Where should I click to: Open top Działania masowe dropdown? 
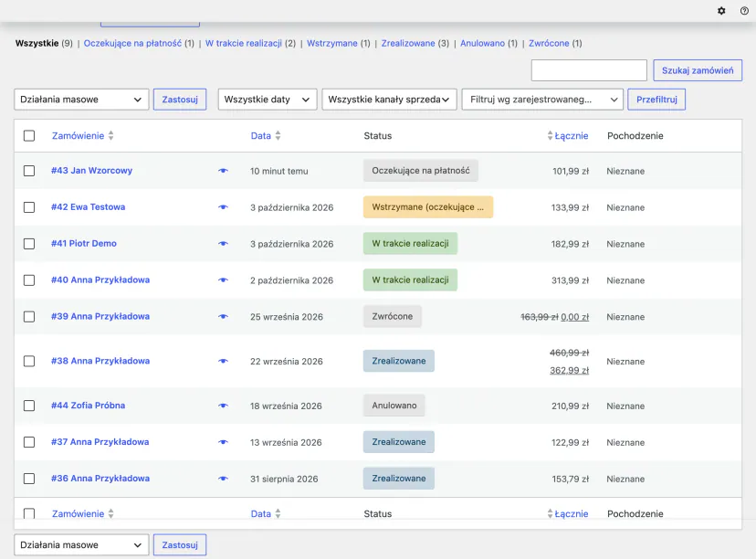click(x=81, y=100)
